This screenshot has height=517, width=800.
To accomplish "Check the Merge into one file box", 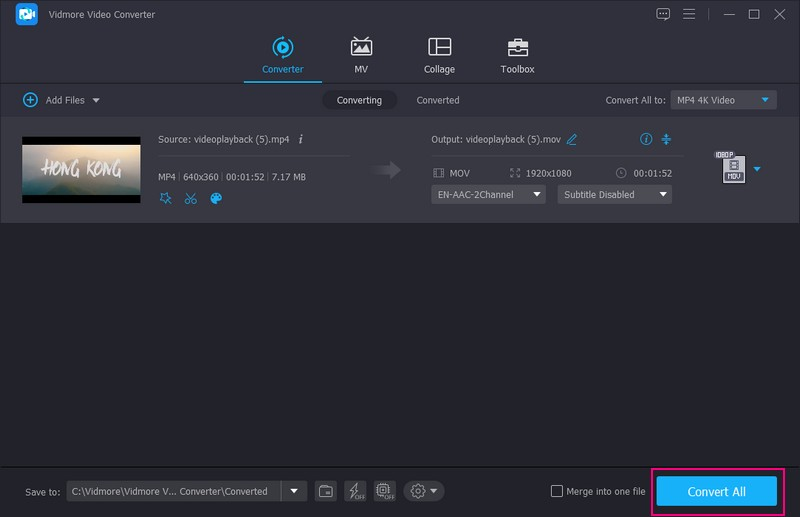I will pos(557,491).
